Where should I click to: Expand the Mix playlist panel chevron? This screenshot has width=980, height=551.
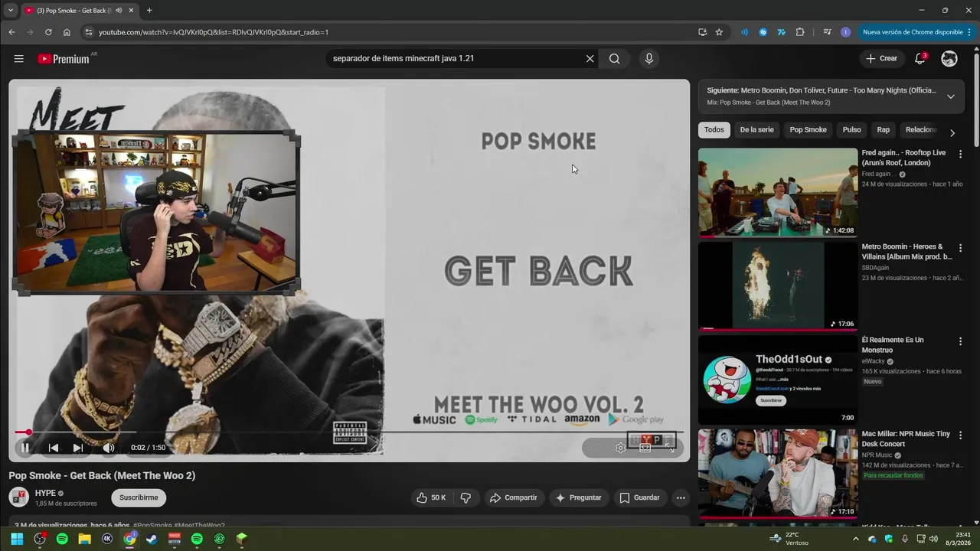[x=950, y=96]
